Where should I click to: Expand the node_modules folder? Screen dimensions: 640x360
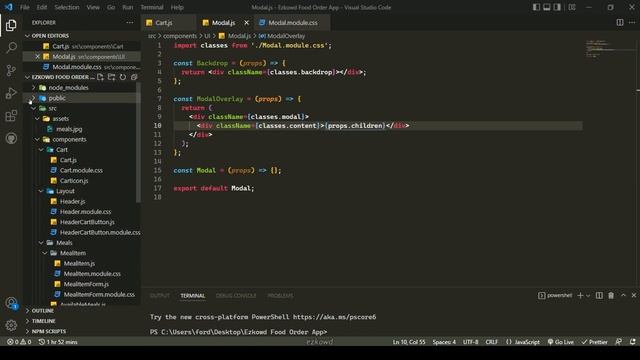coord(33,88)
